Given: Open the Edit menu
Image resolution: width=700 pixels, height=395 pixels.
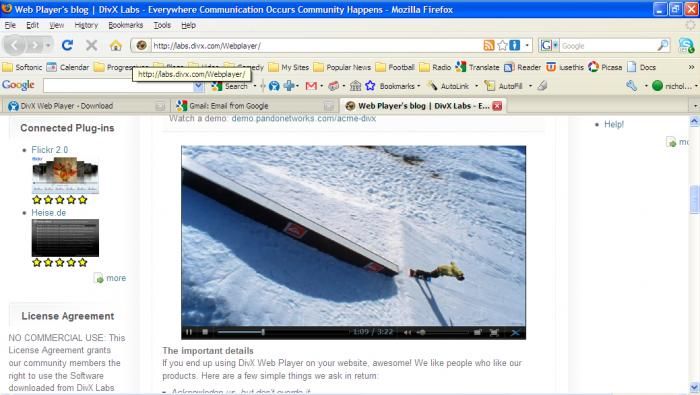Looking at the screenshot, I should tap(32, 25).
